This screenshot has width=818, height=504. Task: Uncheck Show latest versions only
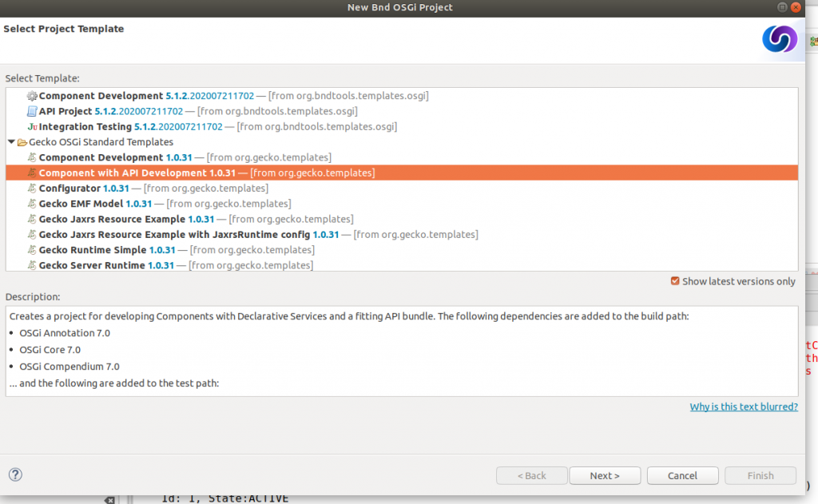click(x=675, y=281)
